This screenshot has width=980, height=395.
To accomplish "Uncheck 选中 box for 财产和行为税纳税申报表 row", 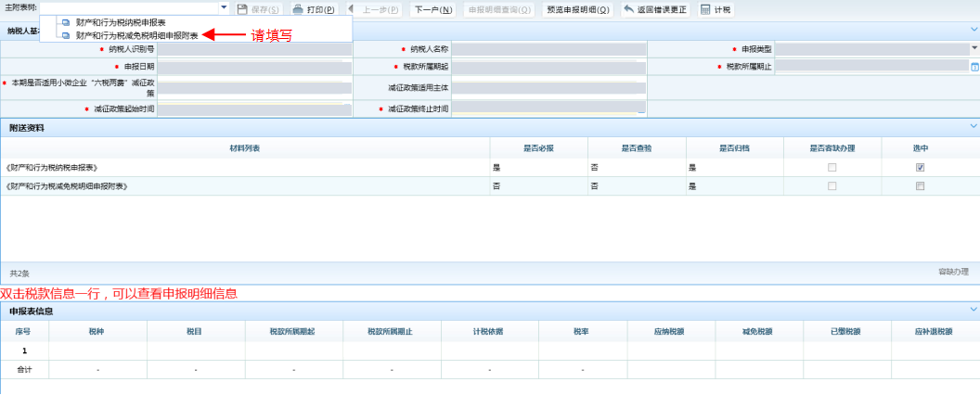I will [x=920, y=167].
